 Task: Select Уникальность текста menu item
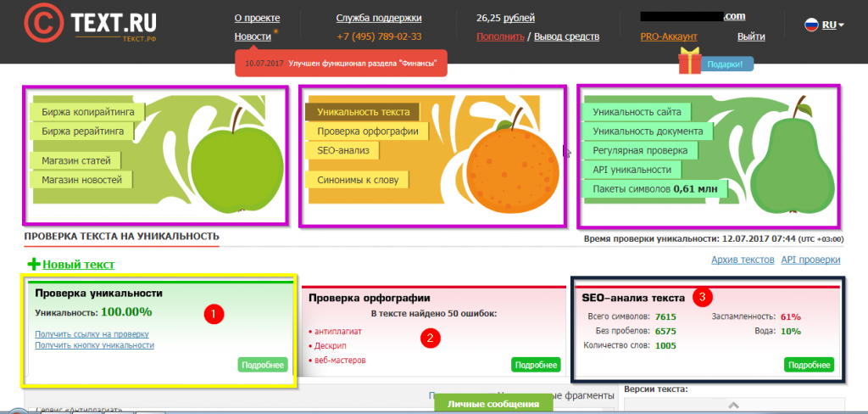click(363, 112)
